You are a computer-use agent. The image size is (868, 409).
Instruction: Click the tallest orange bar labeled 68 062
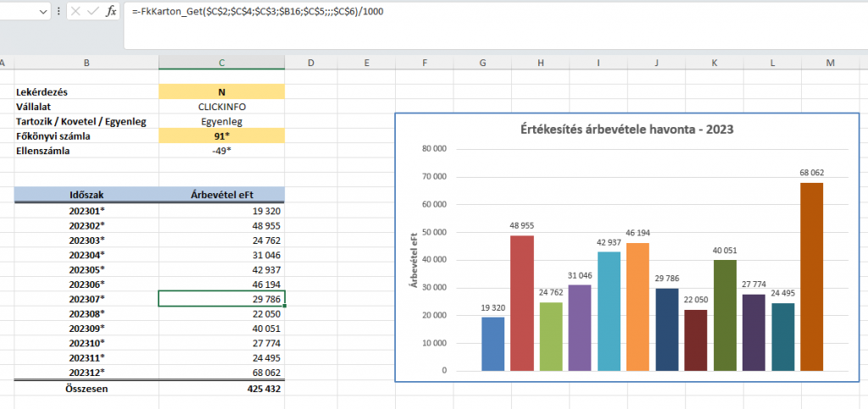click(x=811, y=276)
